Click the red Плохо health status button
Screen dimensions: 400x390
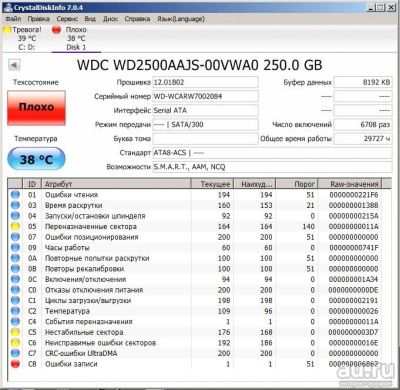pos(36,108)
